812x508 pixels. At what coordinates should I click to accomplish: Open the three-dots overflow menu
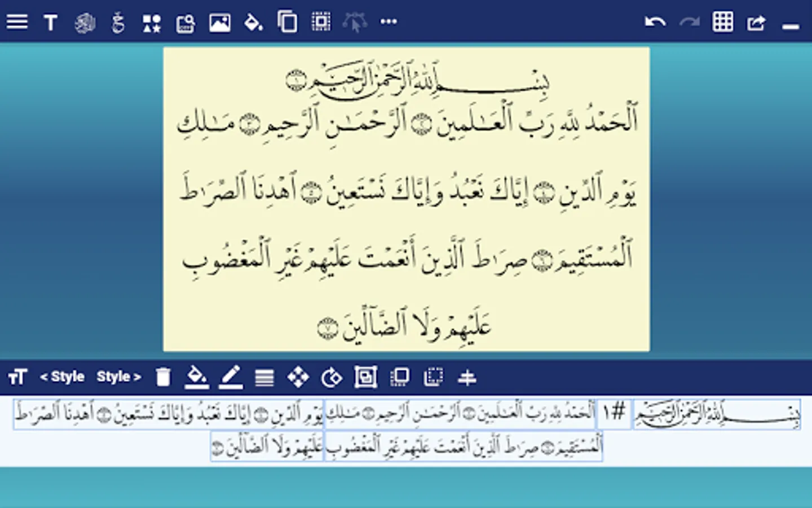tap(389, 22)
